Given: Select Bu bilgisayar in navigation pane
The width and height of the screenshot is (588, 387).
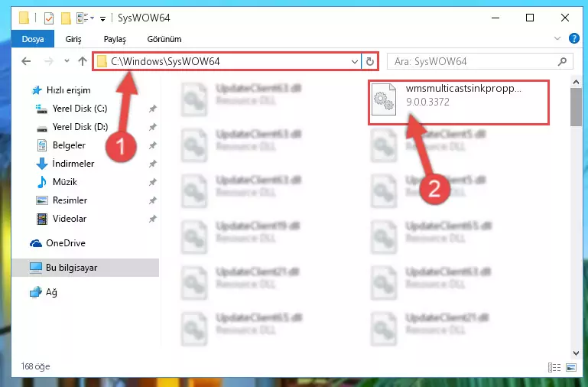Looking at the screenshot, I should click(x=86, y=268).
